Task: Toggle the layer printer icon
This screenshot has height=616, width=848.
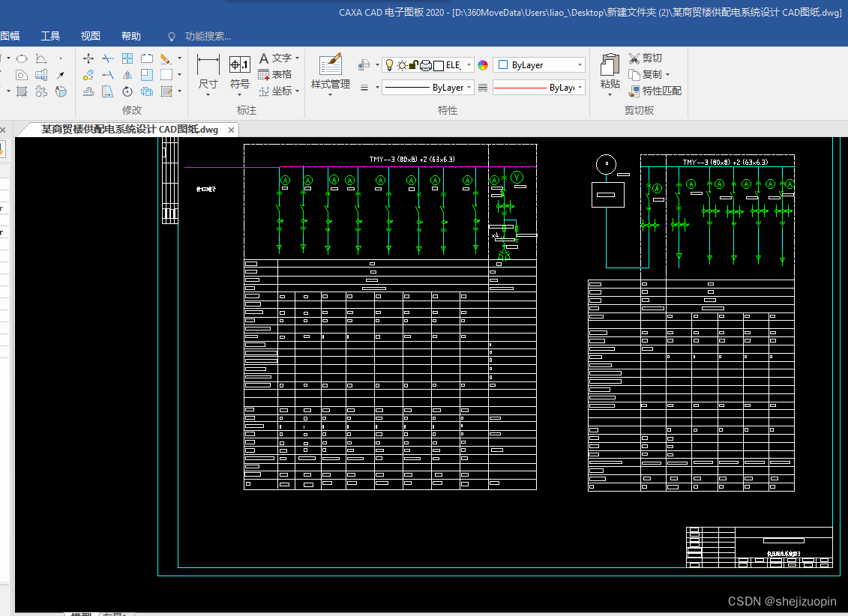Action: [x=426, y=65]
